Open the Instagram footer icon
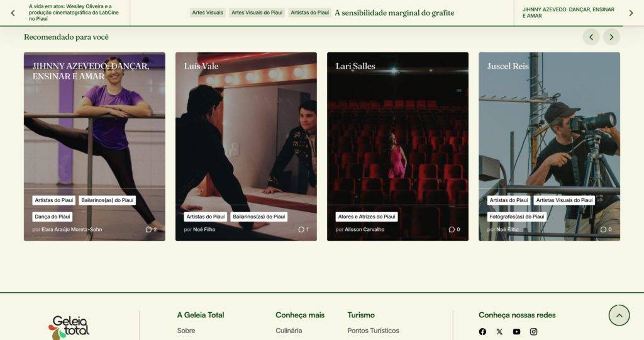 [x=533, y=332]
